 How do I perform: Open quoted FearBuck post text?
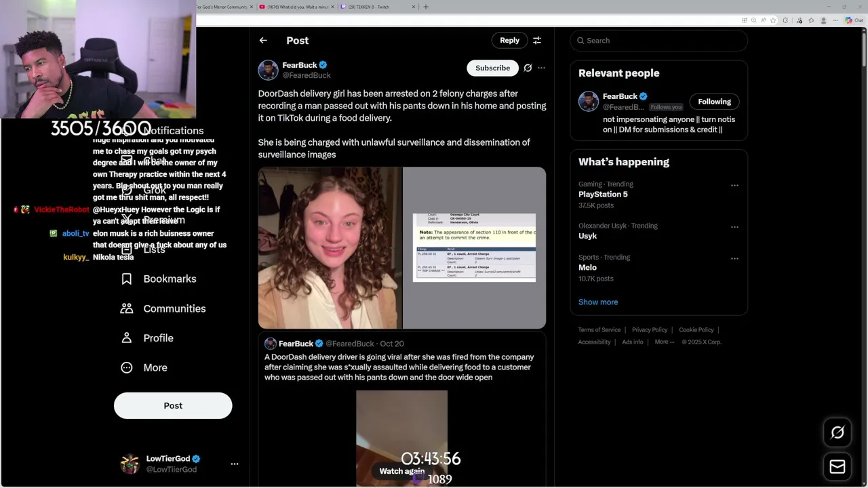coord(399,367)
